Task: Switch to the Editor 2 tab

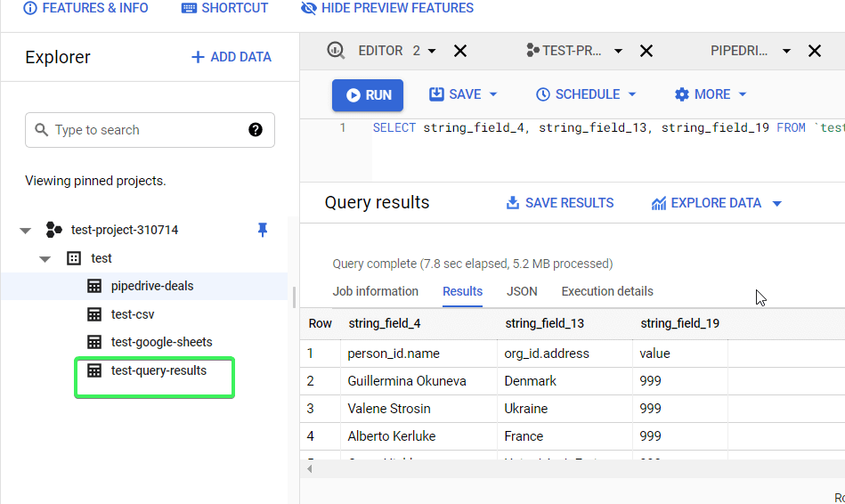Action: tap(388, 51)
